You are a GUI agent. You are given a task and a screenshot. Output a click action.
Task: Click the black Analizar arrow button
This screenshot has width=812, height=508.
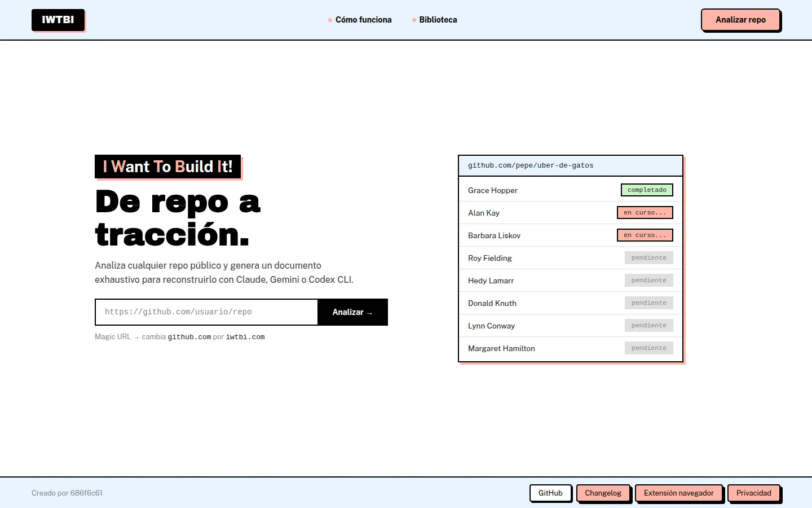352,312
